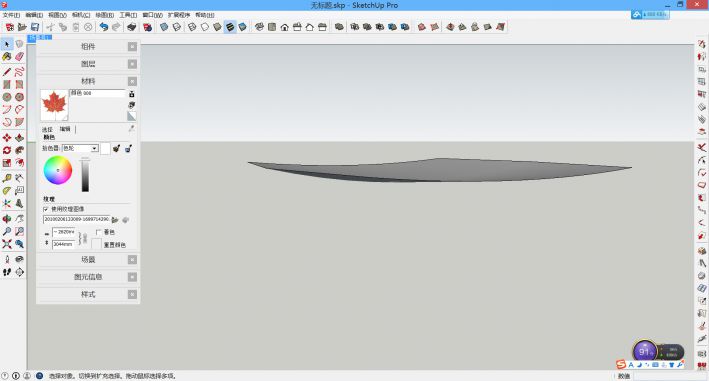Click the current color preview swatch
This screenshot has height=381, width=709.
click(105, 148)
